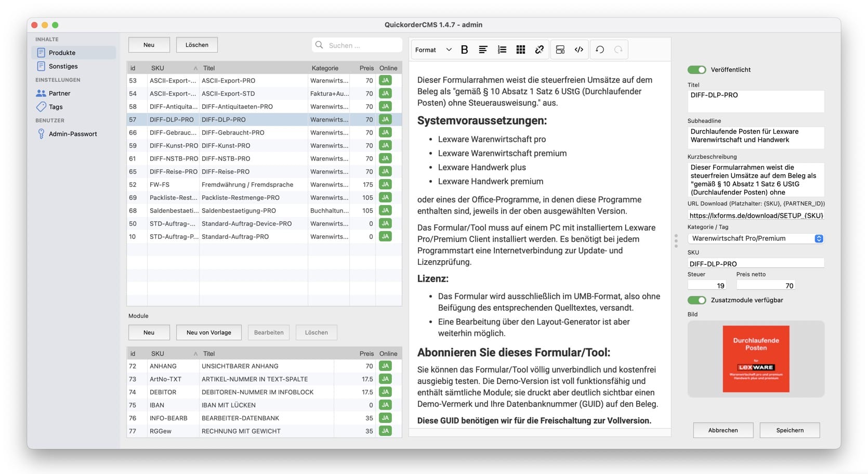Image resolution: width=868 pixels, height=474 pixels.
Task: Show blocks via layout icon in toolbar
Action: 560,50
